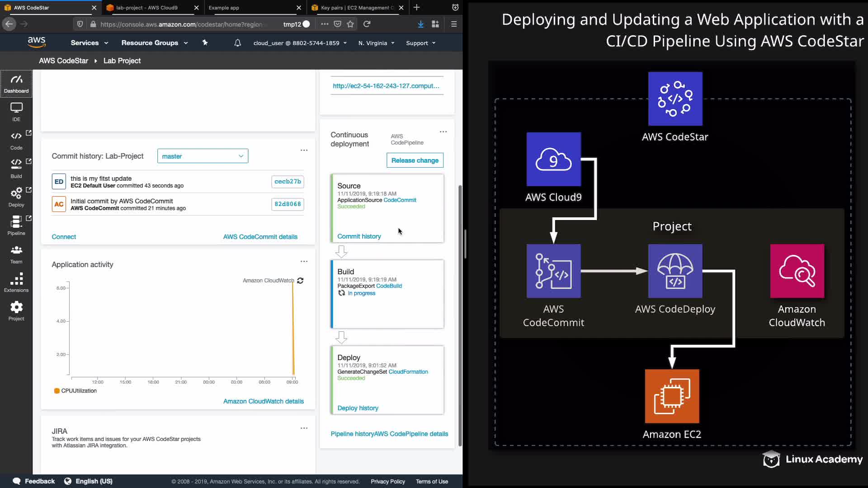Screen dimensions: 868x488
Task: Open the AWS CodeCommit details link
Action: tap(260, 237)
